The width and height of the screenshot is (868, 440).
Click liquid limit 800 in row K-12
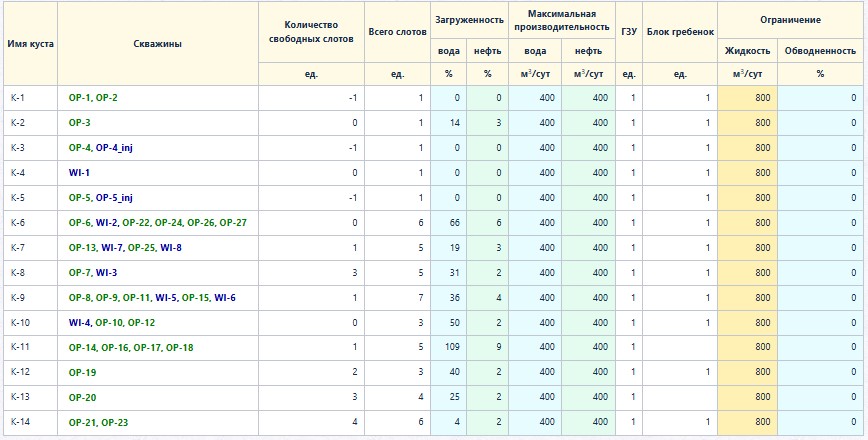click(762, 372)
